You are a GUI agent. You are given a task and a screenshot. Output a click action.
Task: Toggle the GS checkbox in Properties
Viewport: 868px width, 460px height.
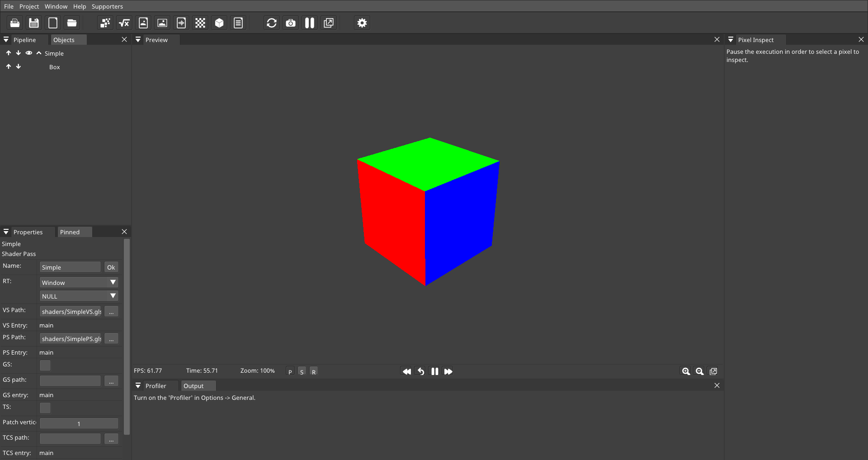[45, 365]
